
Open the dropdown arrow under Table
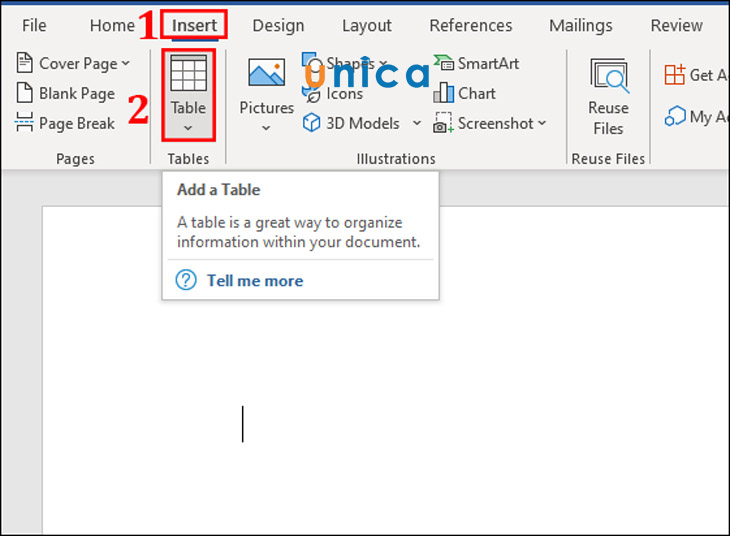188,128
